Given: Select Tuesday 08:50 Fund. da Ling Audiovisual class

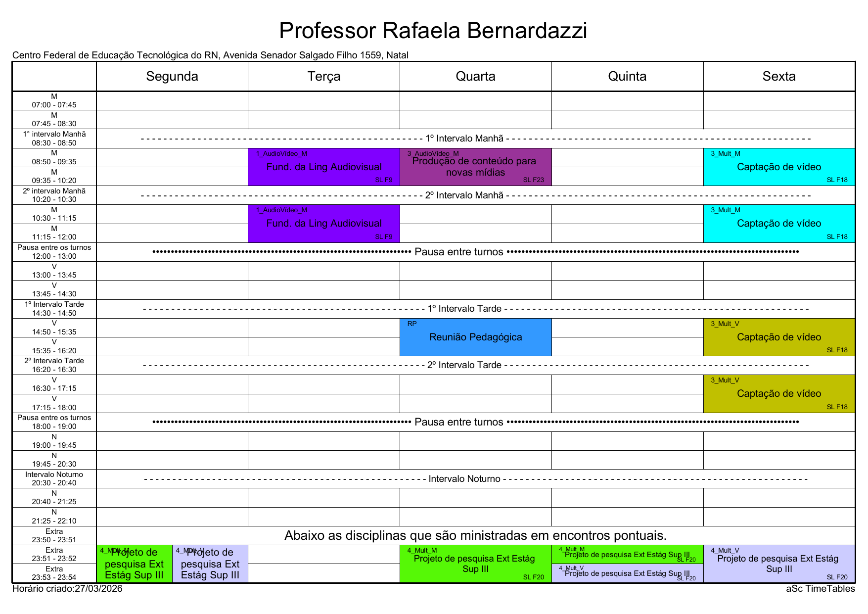Looking at the screenshot, I should pos(323,167).
